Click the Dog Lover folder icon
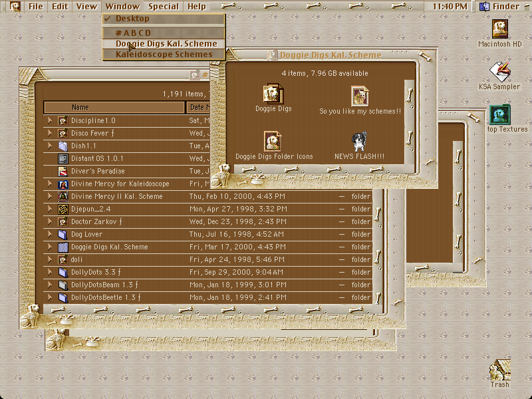 (x=63, y=235)
